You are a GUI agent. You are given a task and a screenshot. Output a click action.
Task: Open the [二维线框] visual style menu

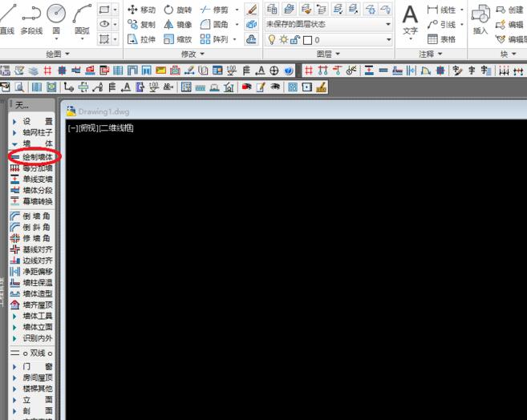[116, 128]
